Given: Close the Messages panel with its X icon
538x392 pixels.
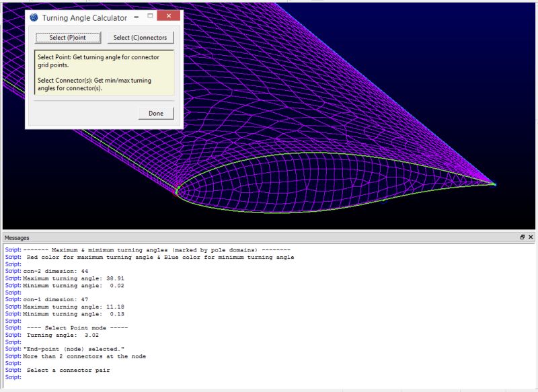Looking at the screenshot, I should pyautogui.click(x=532, y=237).
